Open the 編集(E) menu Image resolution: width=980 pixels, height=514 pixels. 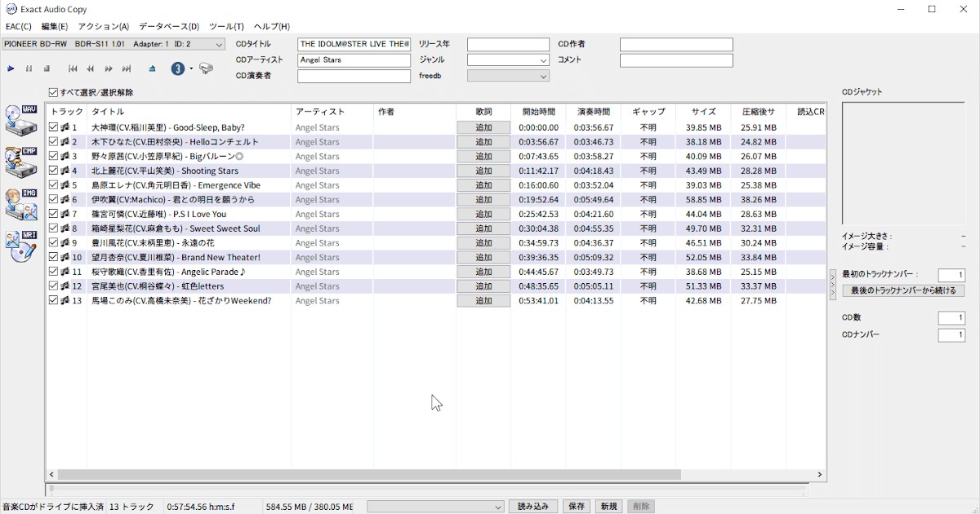coord(55,27)
